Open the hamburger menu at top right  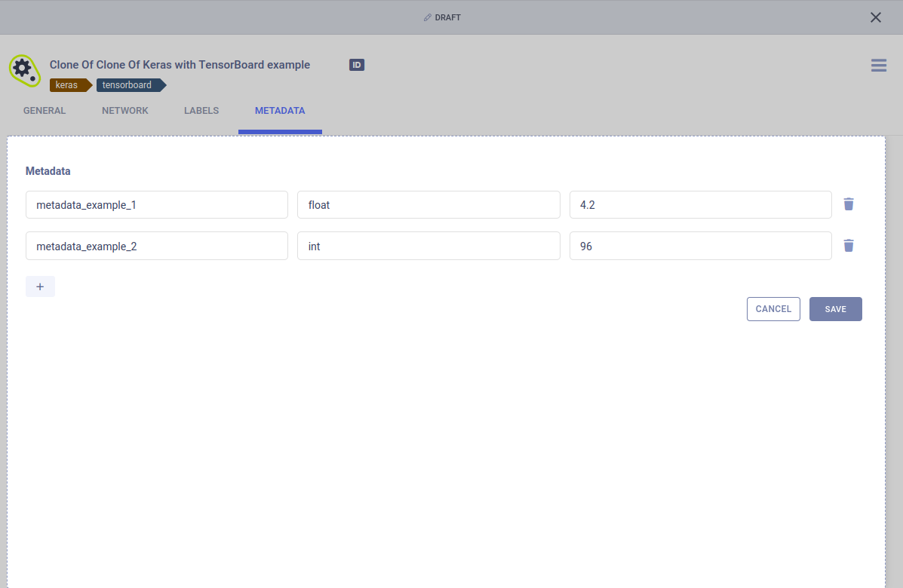tap(878, 66)
